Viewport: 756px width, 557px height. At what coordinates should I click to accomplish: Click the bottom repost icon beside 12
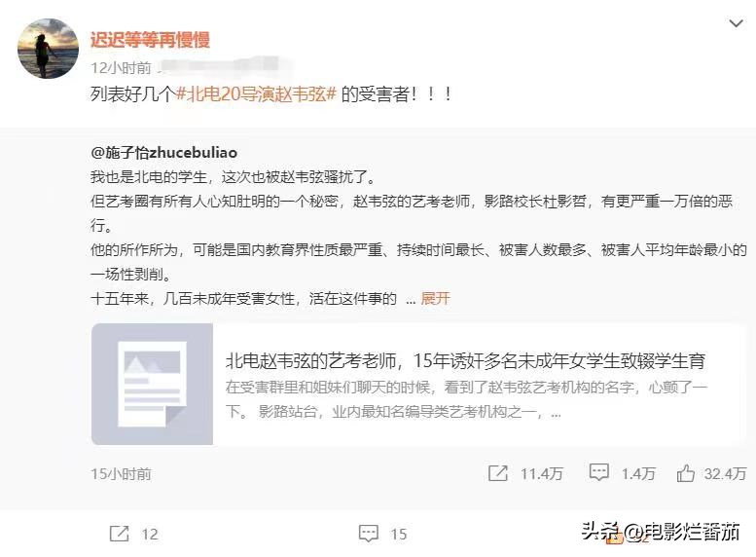[x=119, y=534]
